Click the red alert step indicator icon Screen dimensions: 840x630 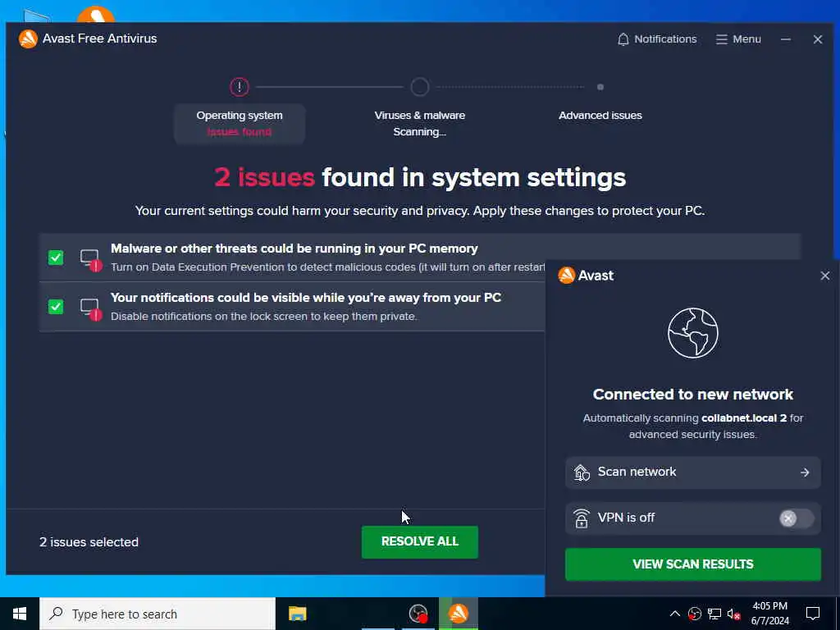tap(240, 87)
